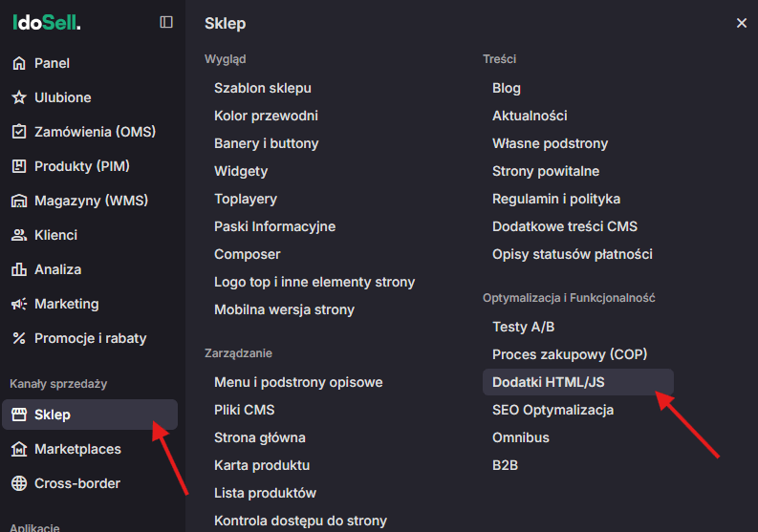Open Dodatki HTML/JS menu item
This screenshot has height=532, width=758.
point(548,382)
